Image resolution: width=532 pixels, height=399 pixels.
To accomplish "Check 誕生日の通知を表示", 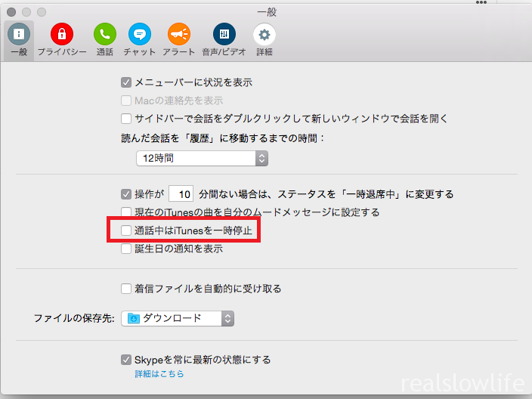I will (126, 249).
